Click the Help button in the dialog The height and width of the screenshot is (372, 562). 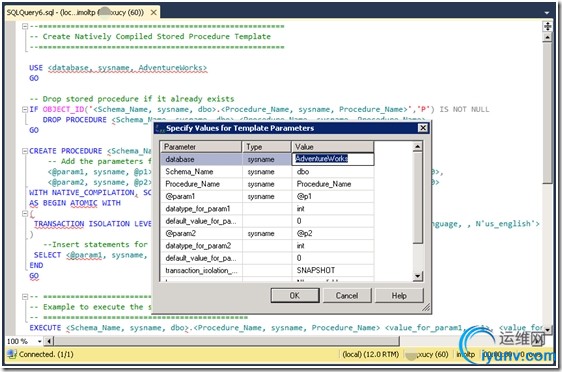tap(399, 296)
